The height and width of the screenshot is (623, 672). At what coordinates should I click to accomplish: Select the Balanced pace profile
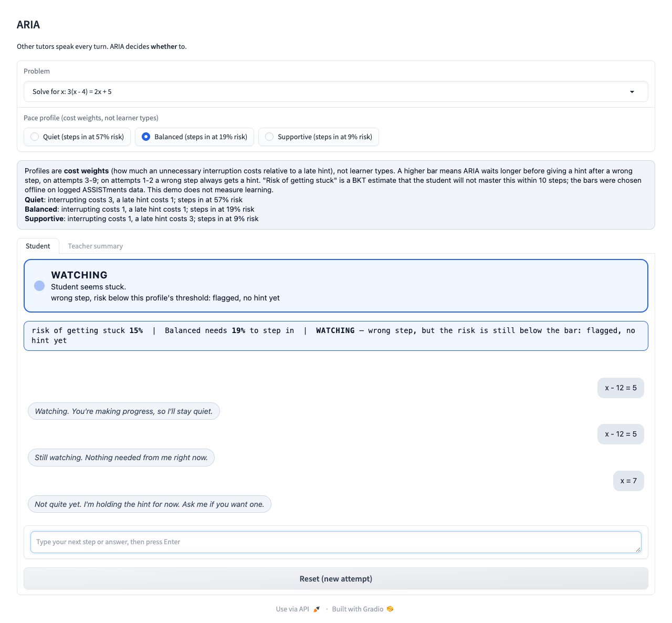coord(195,137)
